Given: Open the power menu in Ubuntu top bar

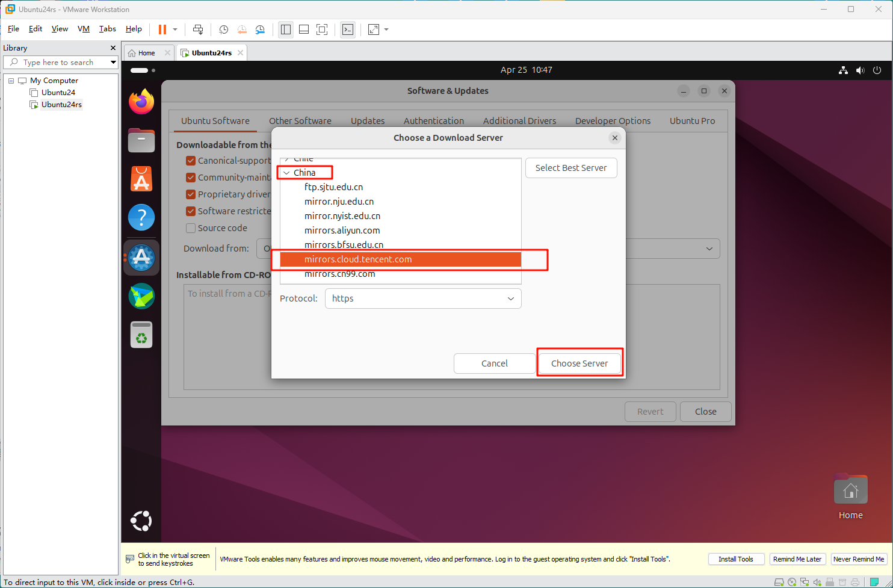Looking at the screenshot, I should click(x=877, y=70).
